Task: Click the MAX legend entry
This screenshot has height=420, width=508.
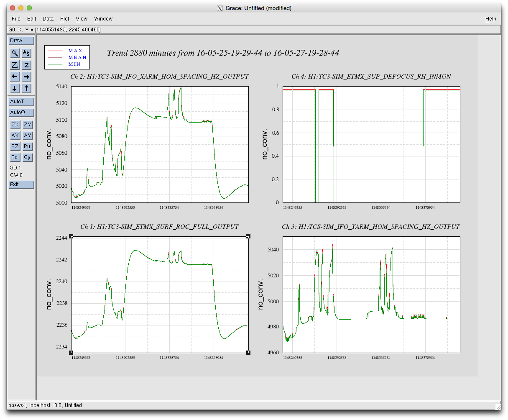Action: click(76, 51)
